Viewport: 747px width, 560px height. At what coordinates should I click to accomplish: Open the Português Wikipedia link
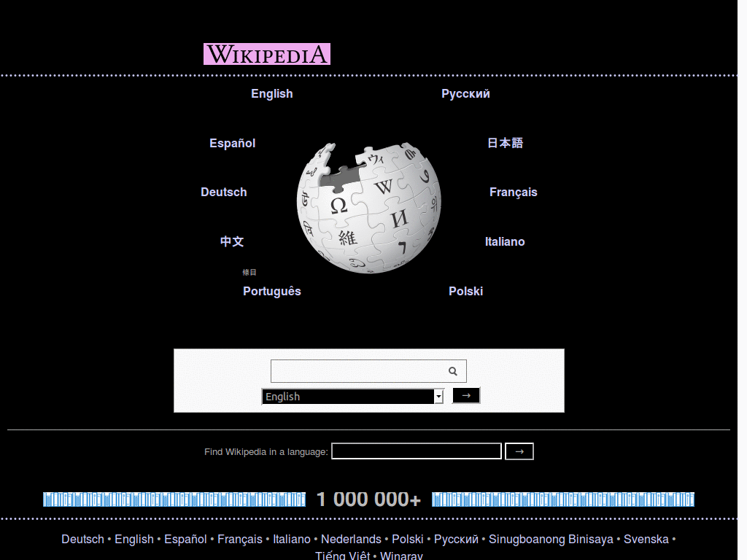point(272,292)
